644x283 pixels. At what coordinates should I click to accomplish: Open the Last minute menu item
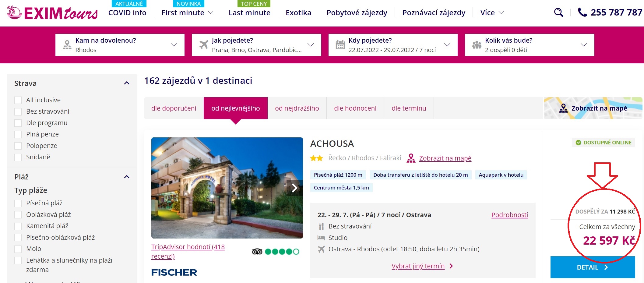[249, 12]
